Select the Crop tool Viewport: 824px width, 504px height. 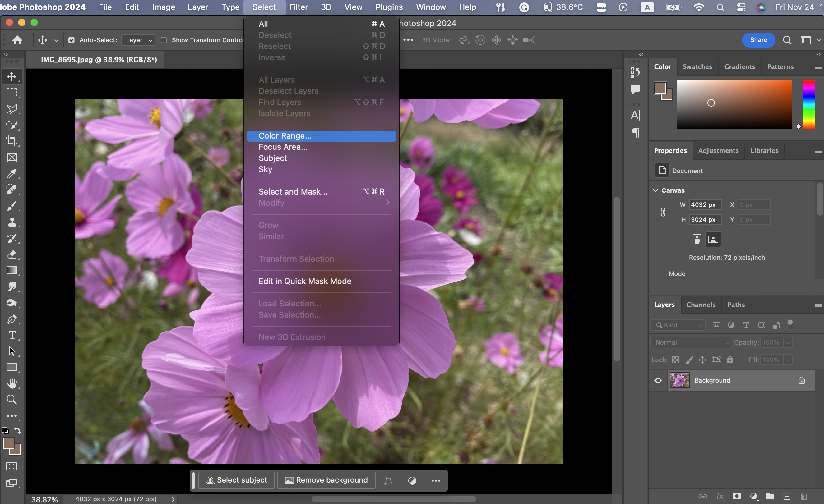click(12, 141)
